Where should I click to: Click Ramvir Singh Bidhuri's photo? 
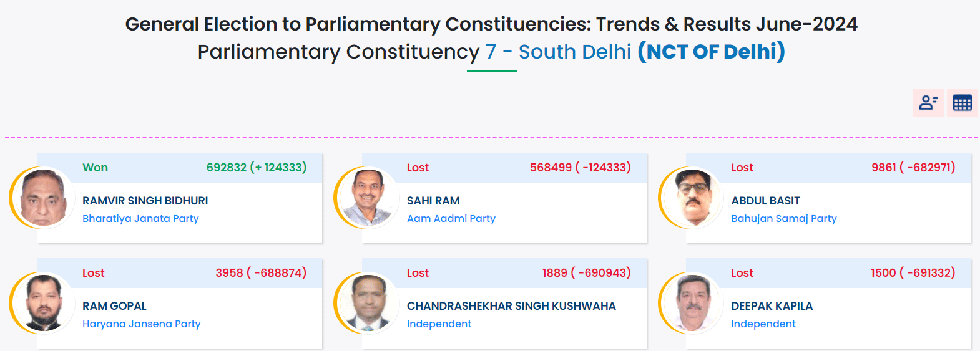[x=42, y=198]
